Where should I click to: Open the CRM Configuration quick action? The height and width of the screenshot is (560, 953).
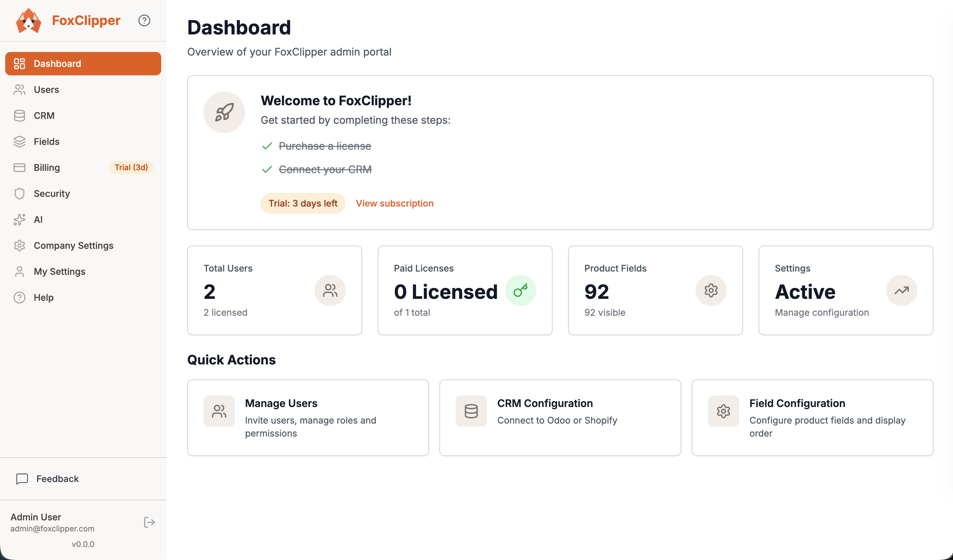[560, 417]
